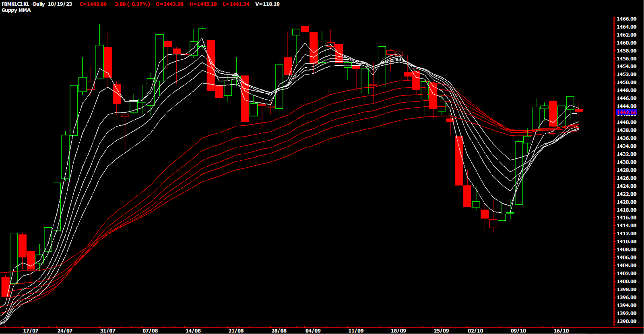Image resolution: width=644 pixels, height=334 pixels.
Task: Click the 1428.00 price axis label
Action: pos(626,170)
